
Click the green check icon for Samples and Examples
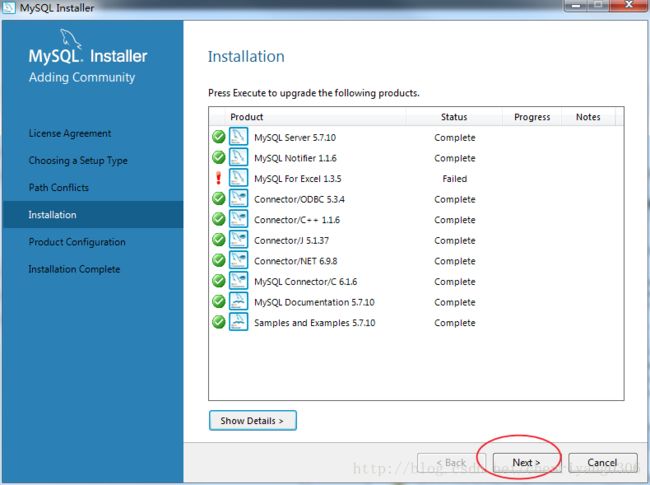pos(218,322)
